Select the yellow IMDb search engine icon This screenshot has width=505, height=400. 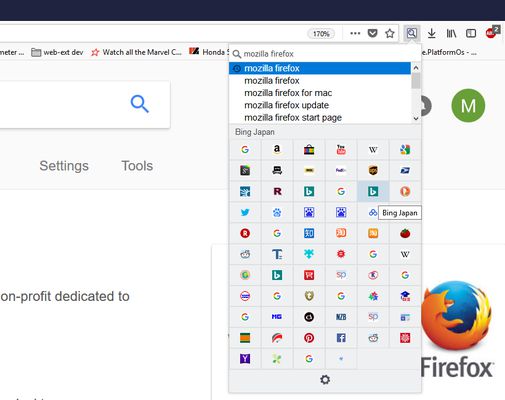309,170
